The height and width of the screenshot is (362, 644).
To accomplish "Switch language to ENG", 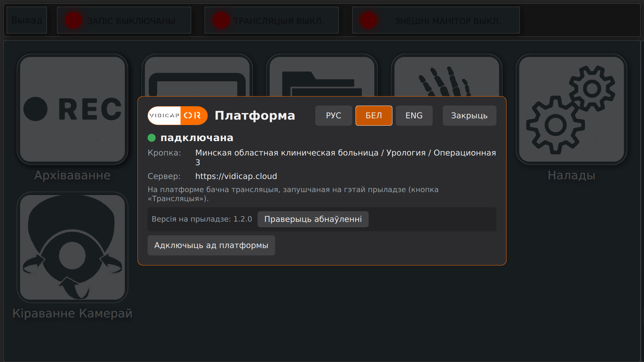I will [x=414, y=116].
